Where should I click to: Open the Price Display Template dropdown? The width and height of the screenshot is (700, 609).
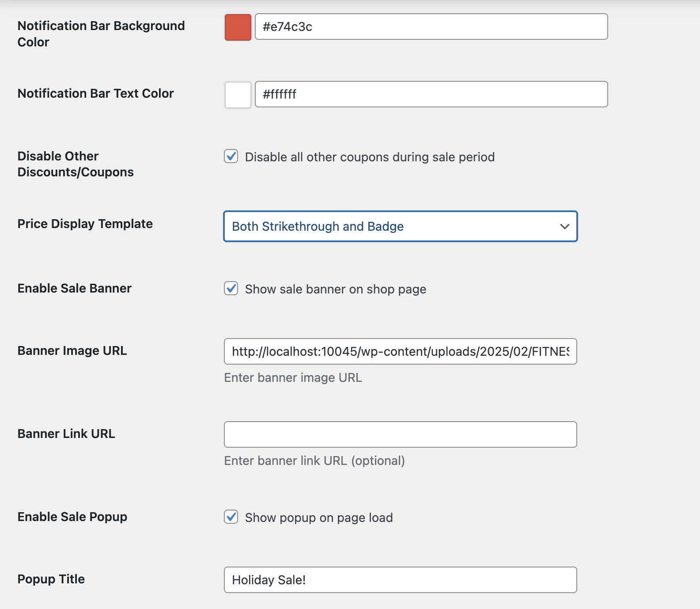400,226
